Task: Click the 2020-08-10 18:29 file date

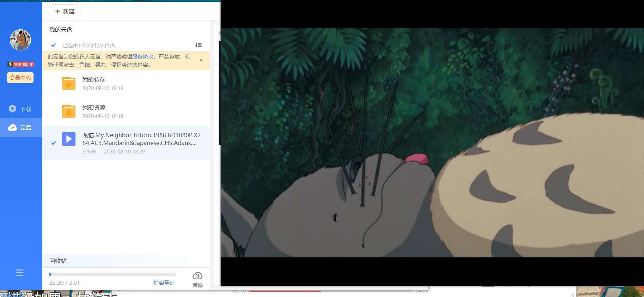Action: point(124,151)
